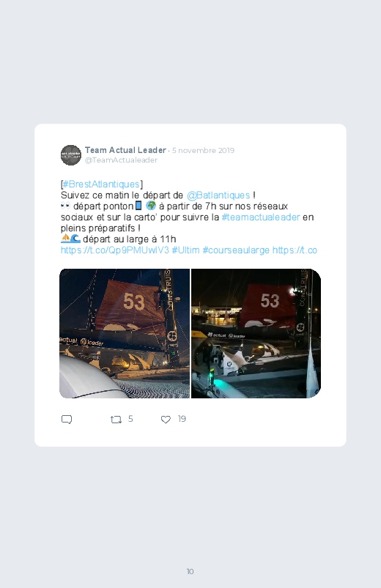Click the mobile phone emoji
The width and height of the screenshot is (381, 588).
138,206
